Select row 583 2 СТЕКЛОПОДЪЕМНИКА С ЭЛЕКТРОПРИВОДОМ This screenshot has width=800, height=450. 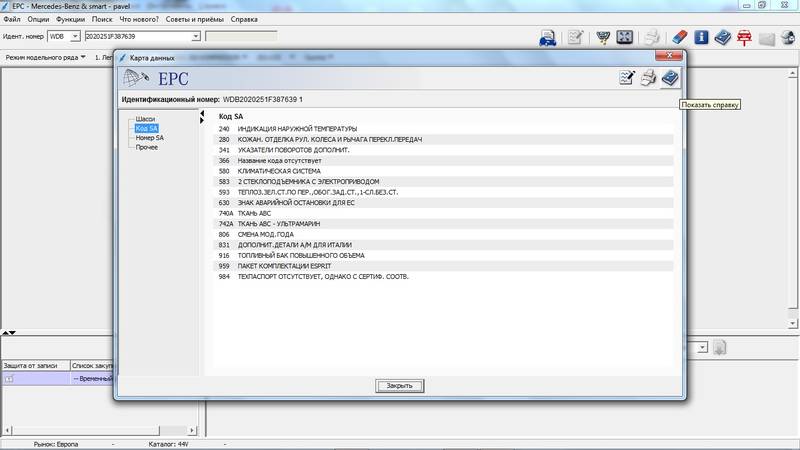[x=443, y=182]
